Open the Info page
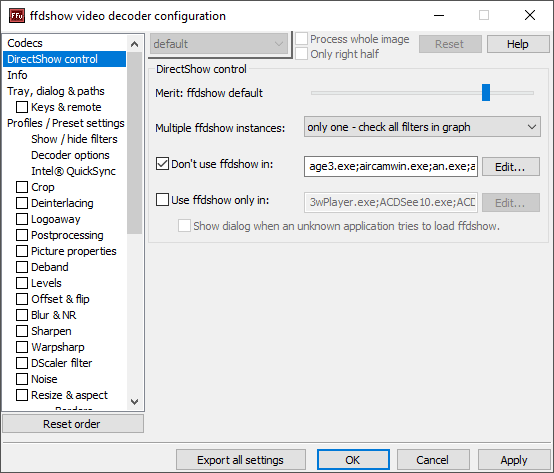 tap(17, 75)
